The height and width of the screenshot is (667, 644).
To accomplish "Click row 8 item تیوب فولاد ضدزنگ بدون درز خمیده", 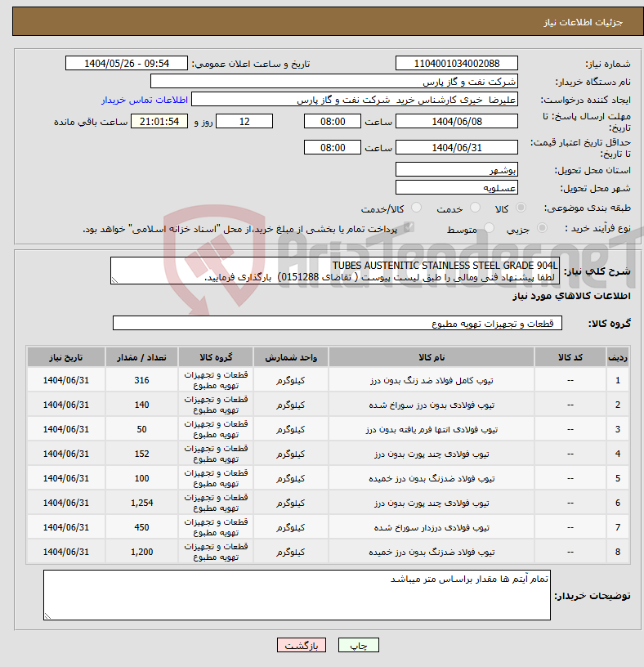I will (432, 552).
